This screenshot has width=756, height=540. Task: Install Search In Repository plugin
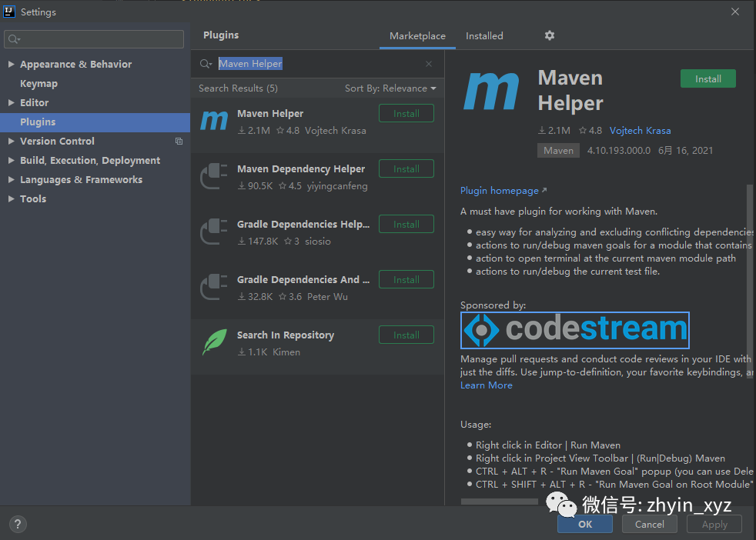(x=406, y=335)
